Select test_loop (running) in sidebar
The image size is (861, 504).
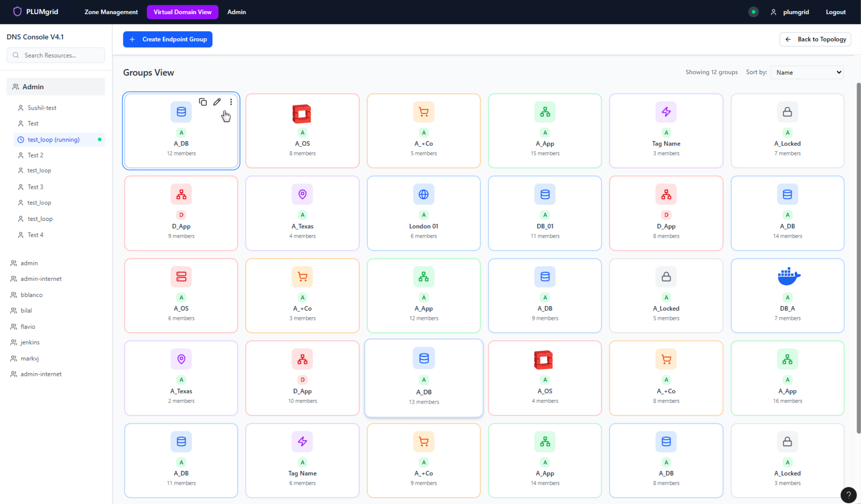pos(54,140)
